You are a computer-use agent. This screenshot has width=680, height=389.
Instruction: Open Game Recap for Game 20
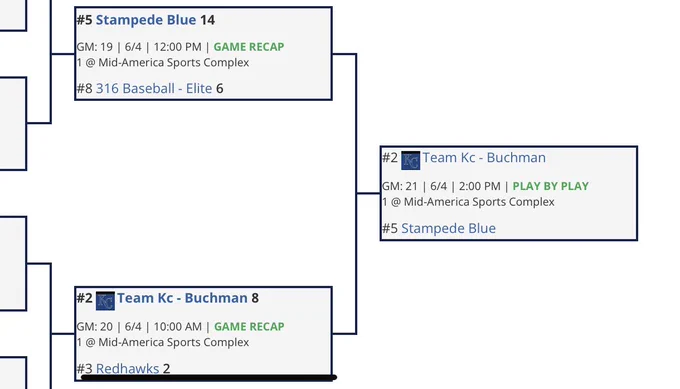(x=249, y=327)
